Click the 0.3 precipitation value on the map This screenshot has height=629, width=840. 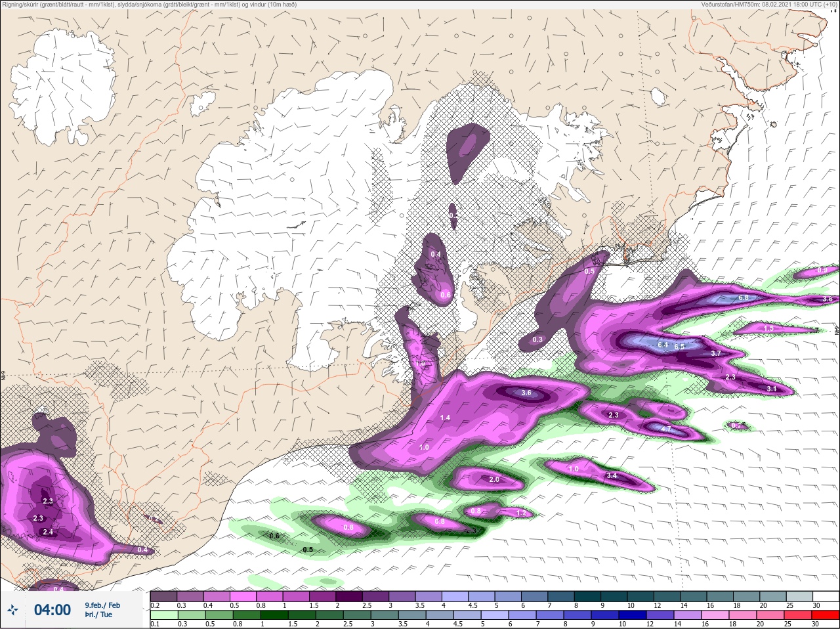coord(537,339)
